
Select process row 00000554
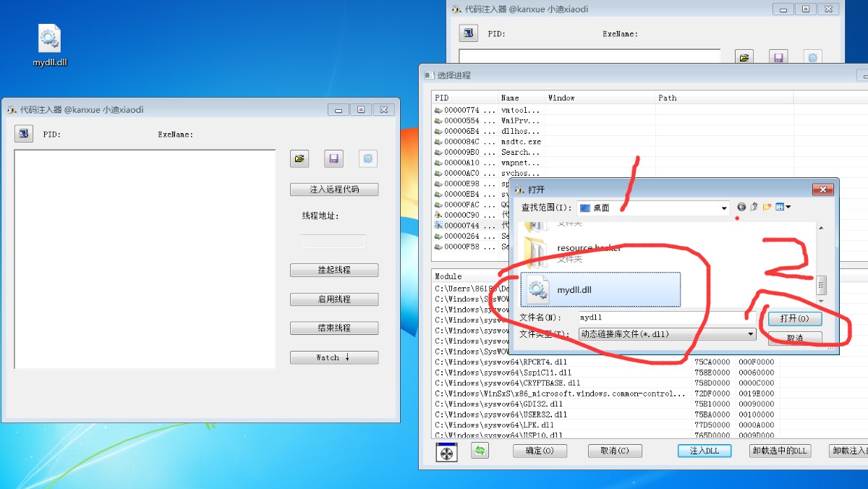(487, 121)
